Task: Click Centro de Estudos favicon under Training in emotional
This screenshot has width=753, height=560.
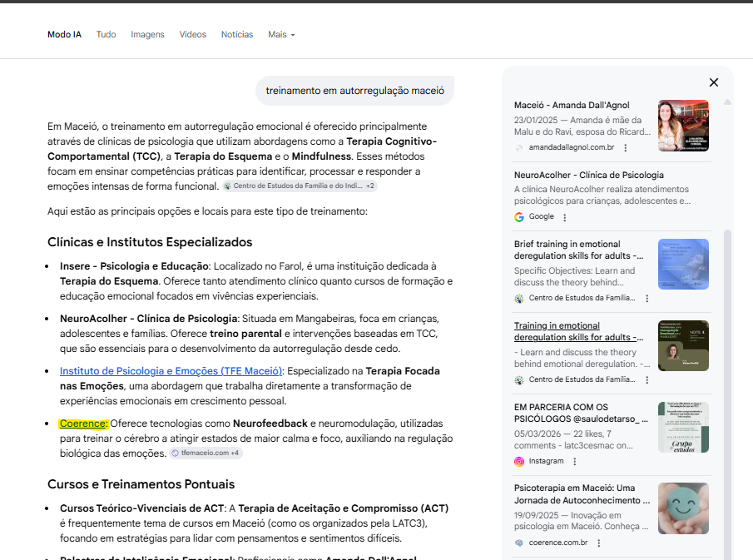Action: click(519, 380)
